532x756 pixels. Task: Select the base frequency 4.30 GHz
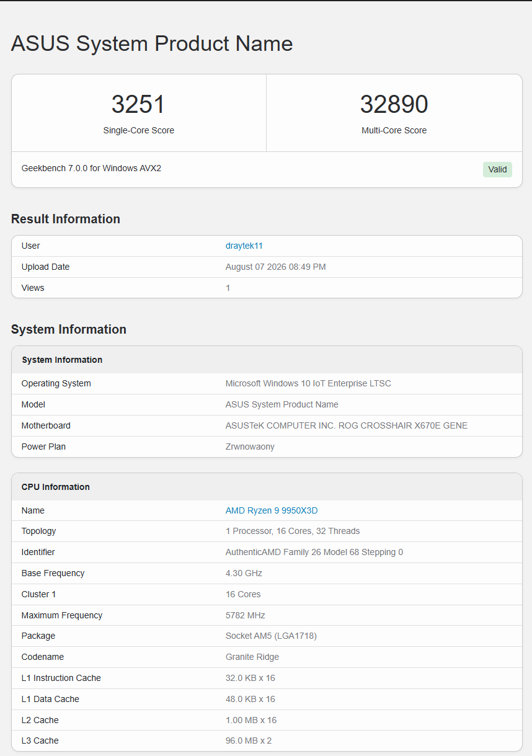tap(244, 573)
